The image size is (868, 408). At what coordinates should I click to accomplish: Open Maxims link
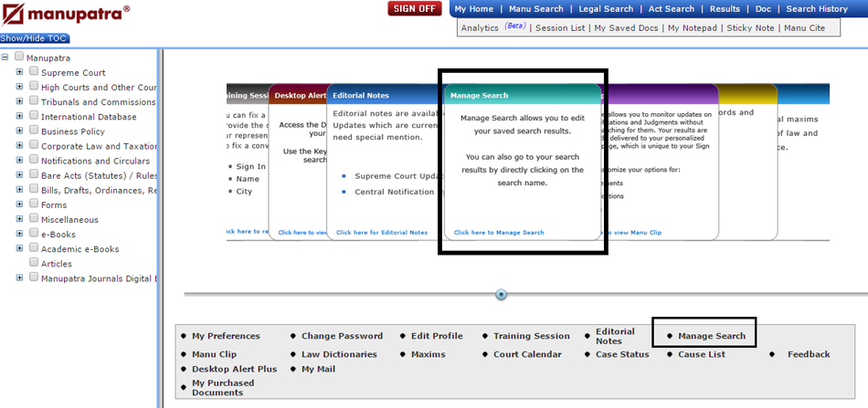(428, 354)
